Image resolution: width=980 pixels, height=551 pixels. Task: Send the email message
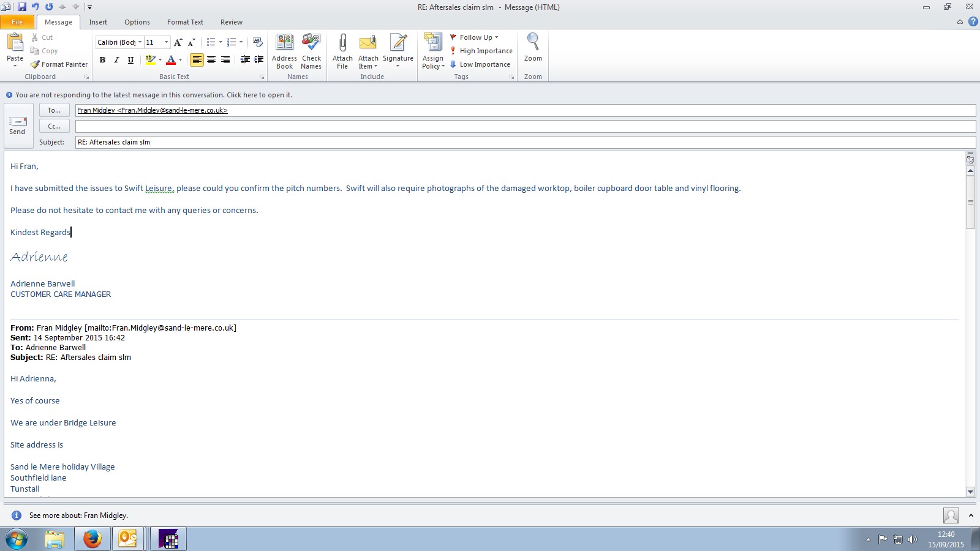coord(18,126)
